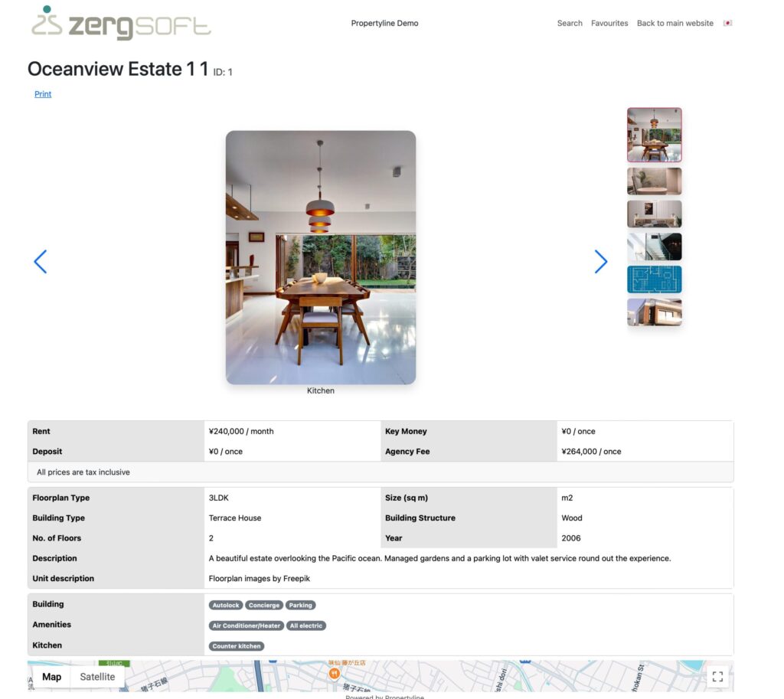Show previous photo with left arrow
The height and width of the screenshot is (699, 784).
pos(41,262)
